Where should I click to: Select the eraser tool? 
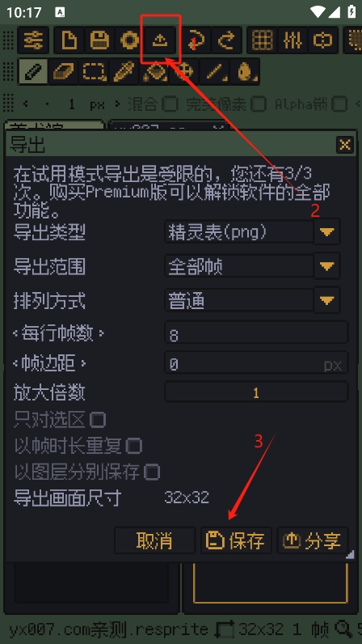(64, 71)
